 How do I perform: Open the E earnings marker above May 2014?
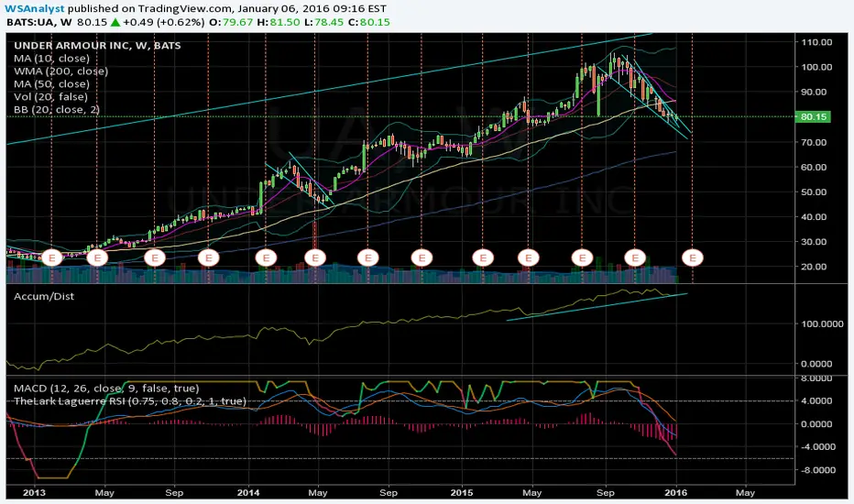(x=315, y=257)
